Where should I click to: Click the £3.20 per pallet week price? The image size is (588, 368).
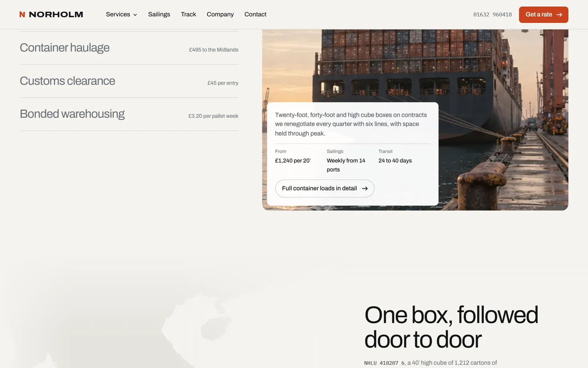[x=213, y=116]
